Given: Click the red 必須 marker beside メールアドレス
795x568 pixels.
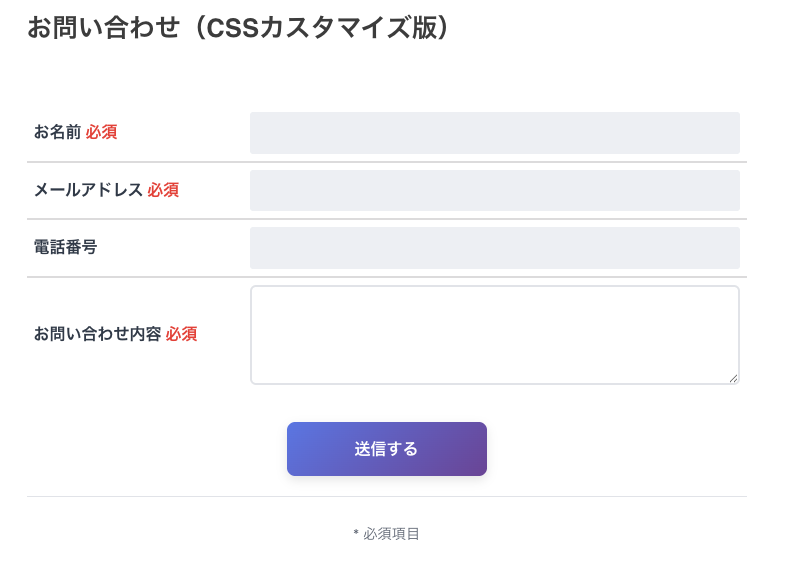Looking at the screenshot, I should pos(163,190).
